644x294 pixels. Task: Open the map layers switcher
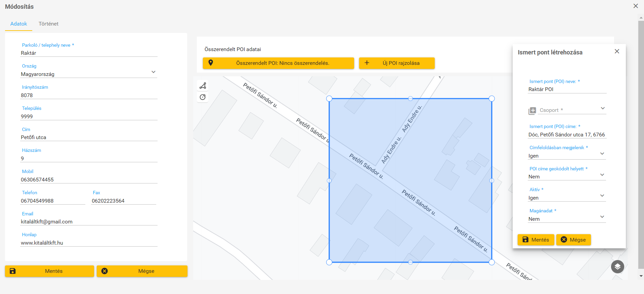(x=617, y=267)
